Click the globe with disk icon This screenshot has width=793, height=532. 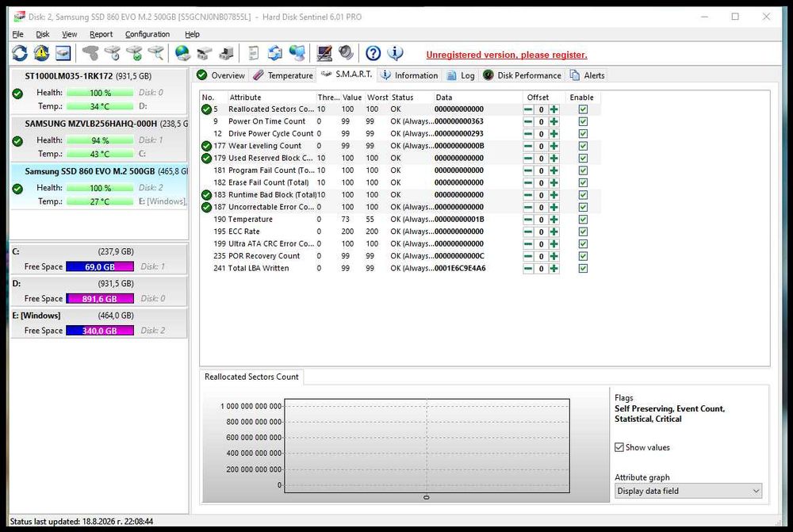182,53
